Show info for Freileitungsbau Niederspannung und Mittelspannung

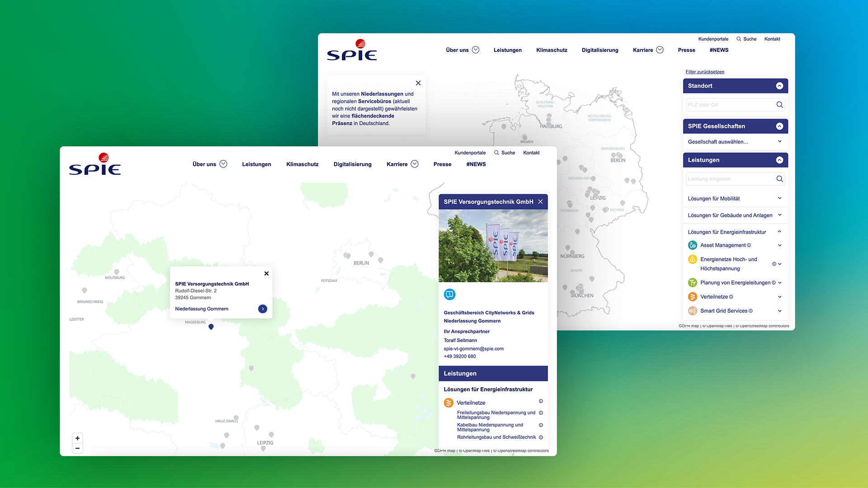point(541,413)
